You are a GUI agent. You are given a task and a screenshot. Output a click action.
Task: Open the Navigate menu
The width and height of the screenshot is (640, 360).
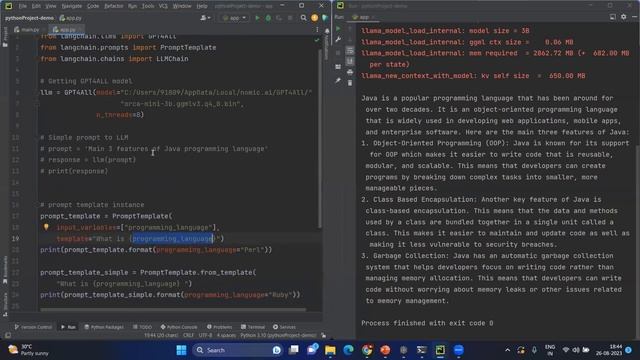pyautogui.click(x=71, y=6)
